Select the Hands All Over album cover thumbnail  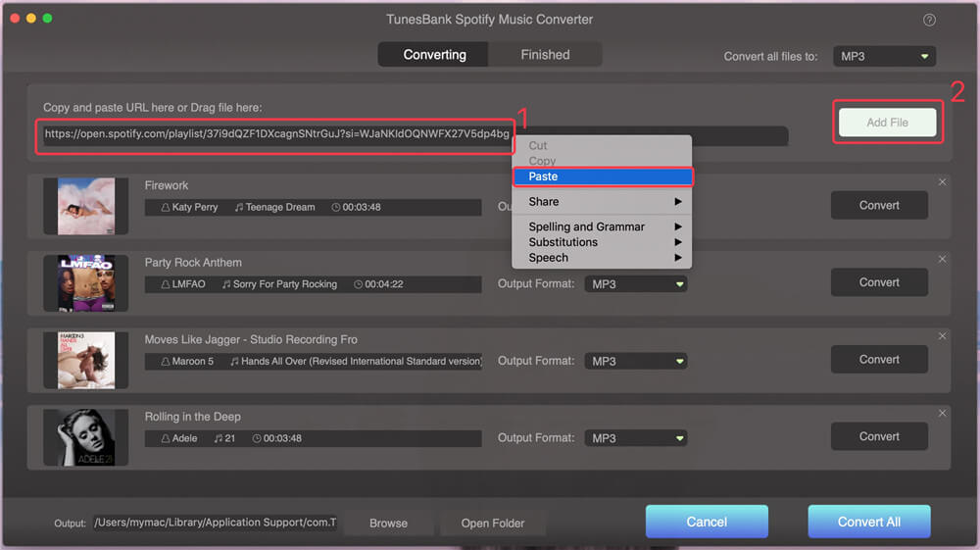click(85, 360)
